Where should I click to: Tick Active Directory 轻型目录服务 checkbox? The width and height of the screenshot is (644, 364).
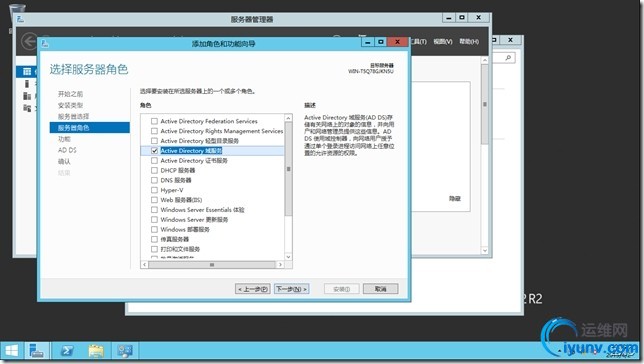tap(154, 141)
